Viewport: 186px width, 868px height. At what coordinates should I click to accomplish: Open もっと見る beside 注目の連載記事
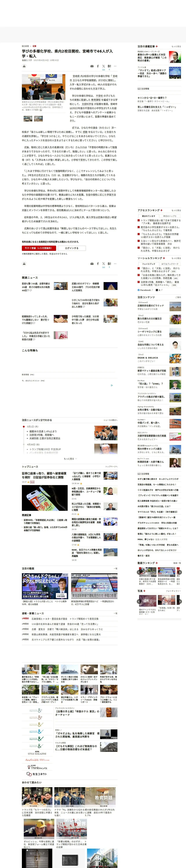coord(176,46)
